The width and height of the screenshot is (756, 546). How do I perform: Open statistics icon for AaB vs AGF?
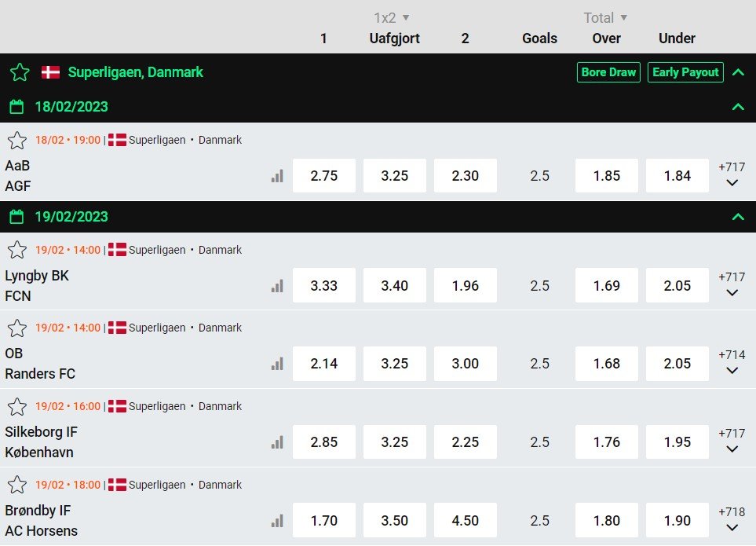click(277, 176)
